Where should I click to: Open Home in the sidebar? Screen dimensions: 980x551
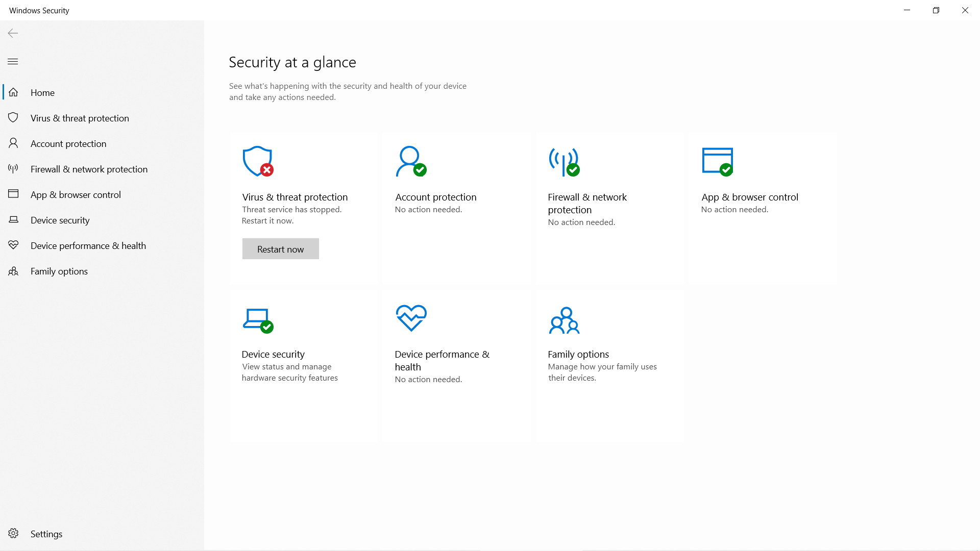(42, 92)
